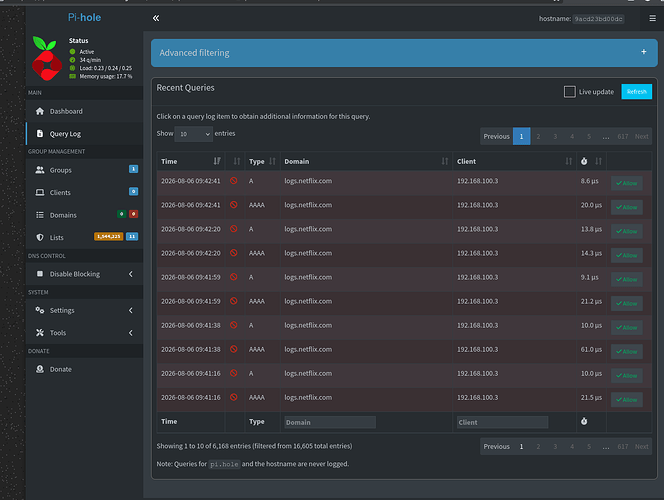
Task: Go to page 2 in top pagination
Action: tap(538, 136)
